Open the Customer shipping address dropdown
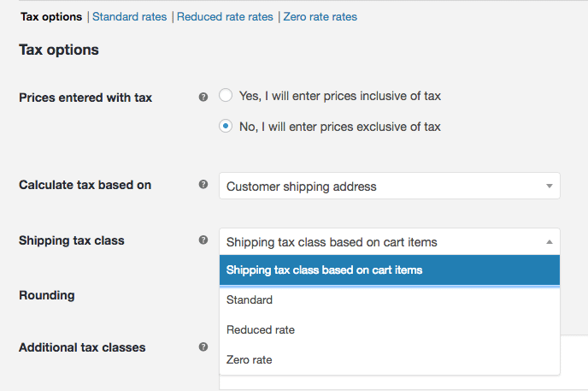The image size is (588, 391). click(x=390, y=186)
